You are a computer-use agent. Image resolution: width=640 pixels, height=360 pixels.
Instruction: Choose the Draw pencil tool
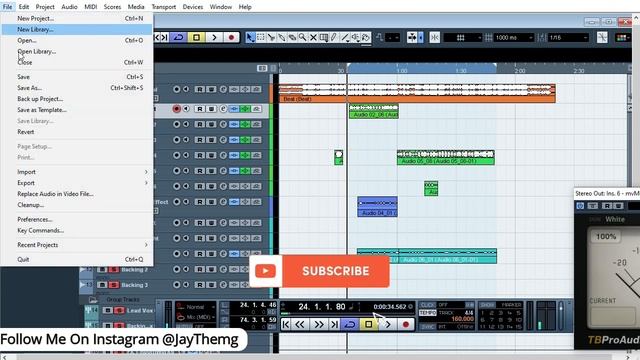coord(334,38)
